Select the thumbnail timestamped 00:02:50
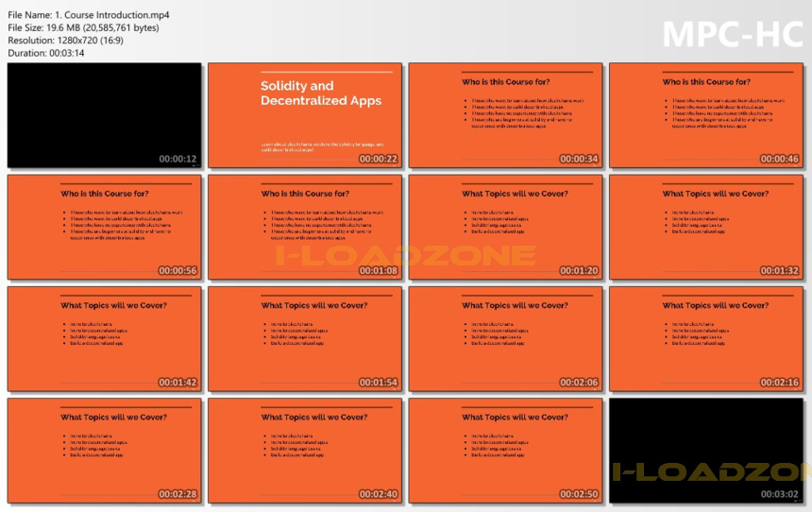The width and height of the screenshot is (812, 512). 505,451
